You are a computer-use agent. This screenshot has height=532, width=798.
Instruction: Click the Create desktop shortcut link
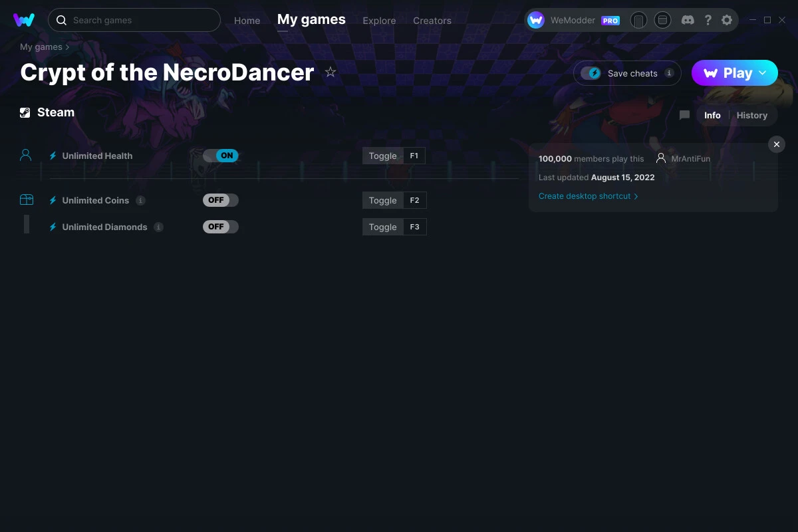click(584, 196)
